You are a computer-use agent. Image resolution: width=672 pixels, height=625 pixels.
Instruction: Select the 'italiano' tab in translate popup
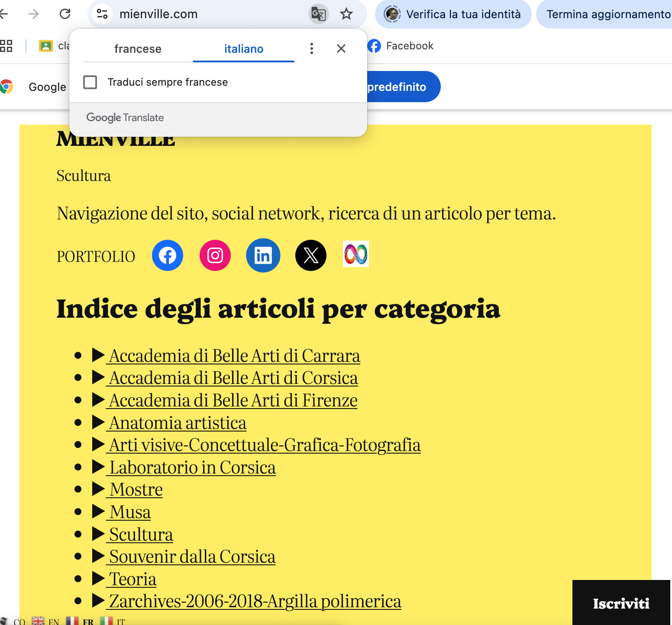click(244, 49)
